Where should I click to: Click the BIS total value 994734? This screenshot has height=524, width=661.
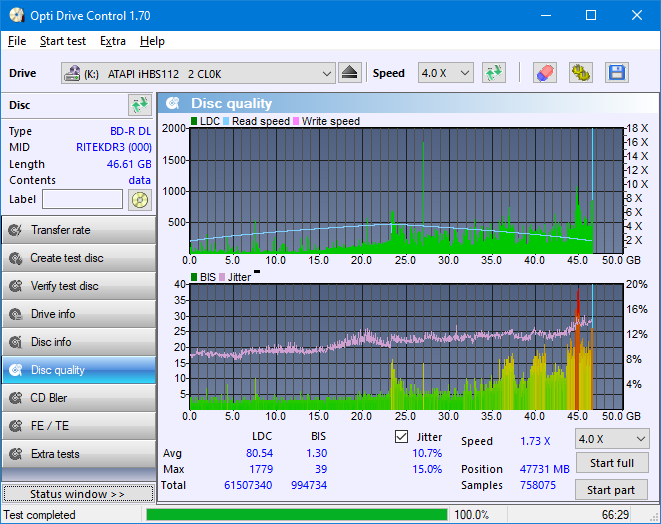tap(309, 485)
